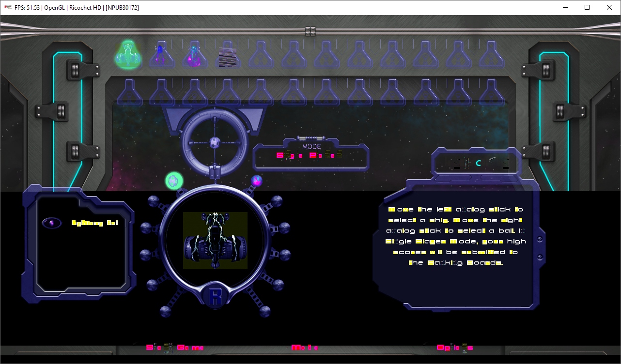Click the ship preview image in the ring
Viewport: 621px width, 364px height.
[x=215, y=241]
